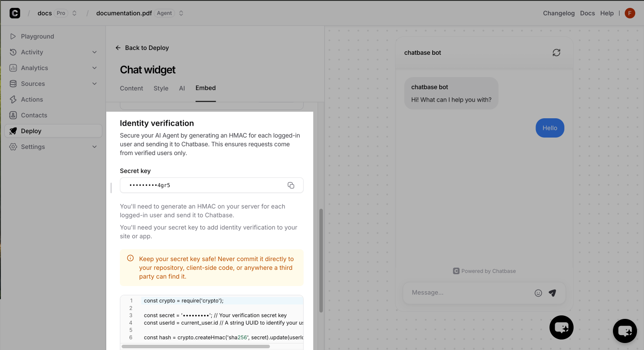Open the Help link

tap(607, 13)
